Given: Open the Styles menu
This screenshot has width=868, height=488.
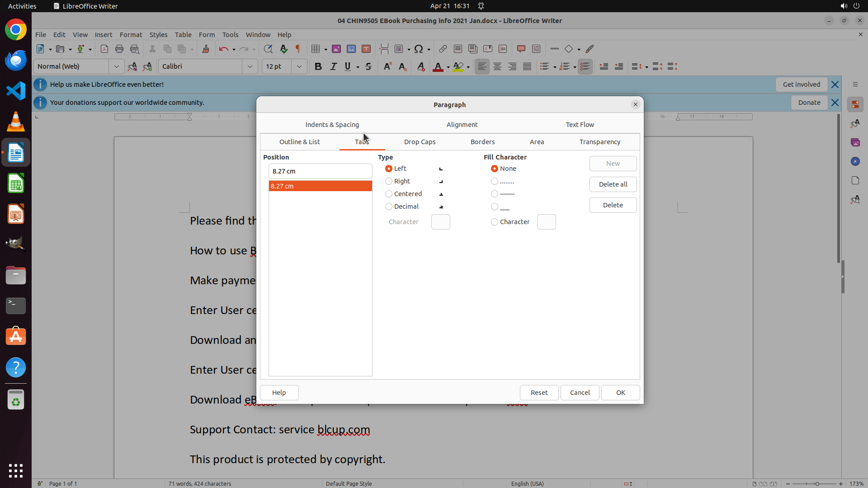Looking at the screenshot, I should [158, 35].
